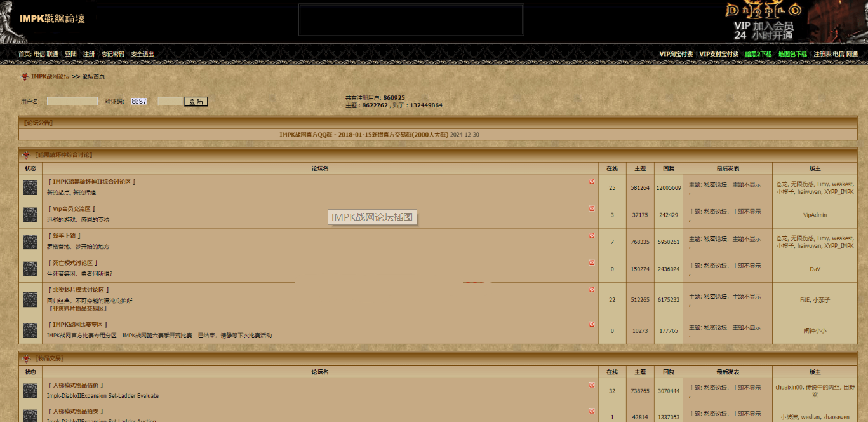This screenshot has height=422, width=868.
Task: Open the IMPK战网官方QQ群 announcement
Action: pyautogui.click(x=378, y=135)
